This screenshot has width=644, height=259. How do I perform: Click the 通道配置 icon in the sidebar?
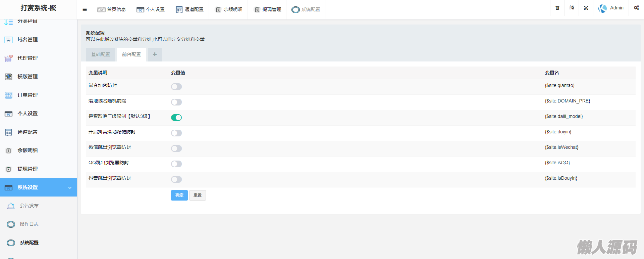pyautogui.click(x=8, y=132)
